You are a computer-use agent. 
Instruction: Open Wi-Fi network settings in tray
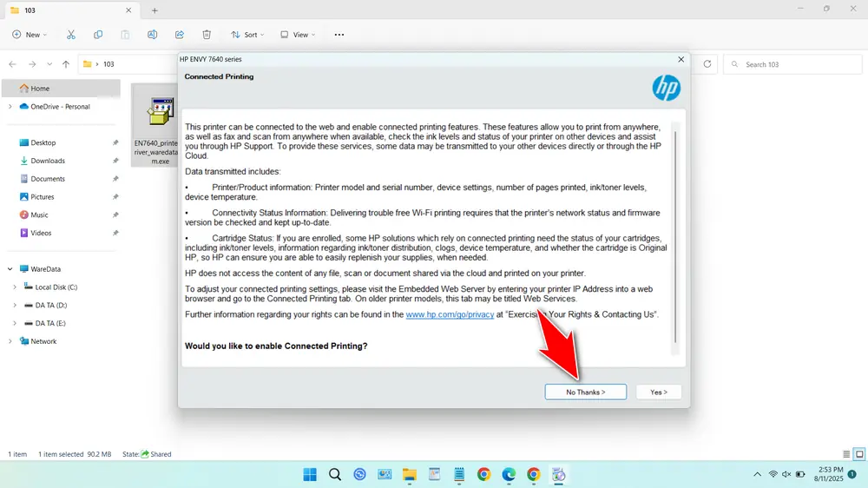[x=773, y=475]
